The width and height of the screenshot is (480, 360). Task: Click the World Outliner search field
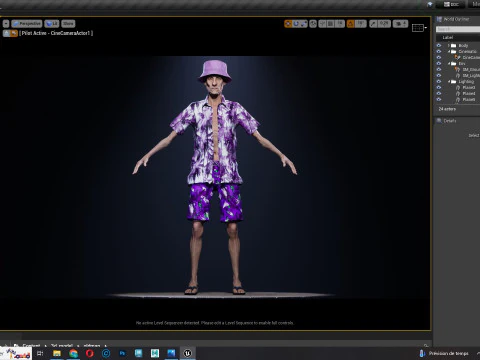(458, 29)
